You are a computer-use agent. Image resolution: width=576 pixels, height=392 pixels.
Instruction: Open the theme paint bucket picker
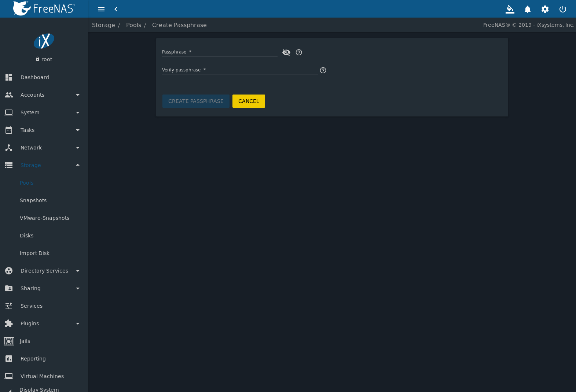tap(510, 9)
